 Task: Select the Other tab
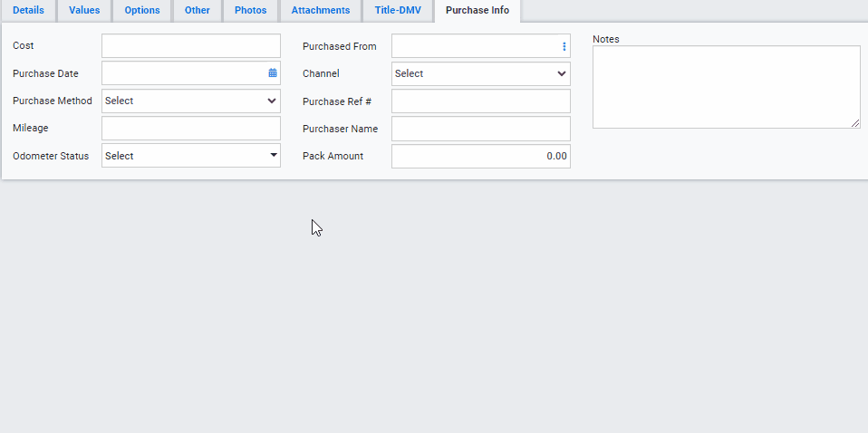click(197, 11)
